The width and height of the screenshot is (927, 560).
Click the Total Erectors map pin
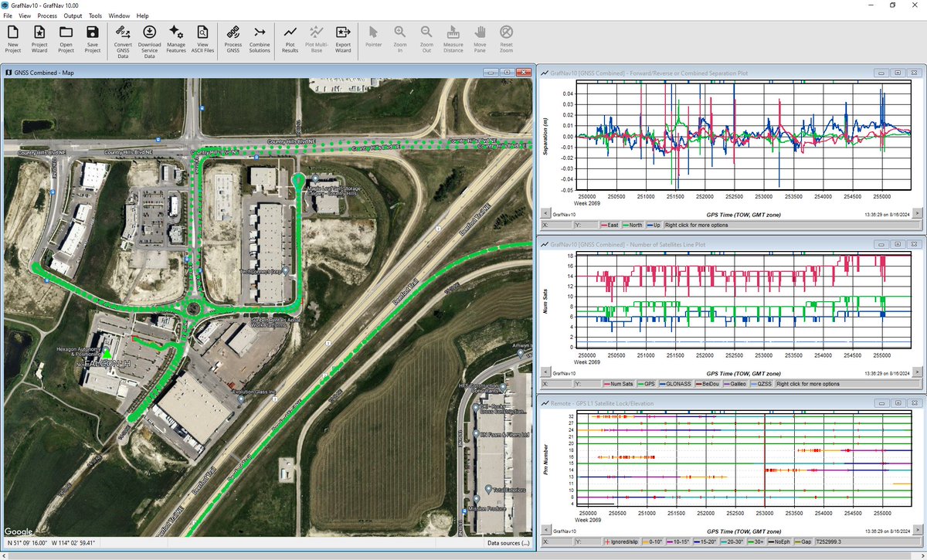pyautogui.click(x=488, y=489)
